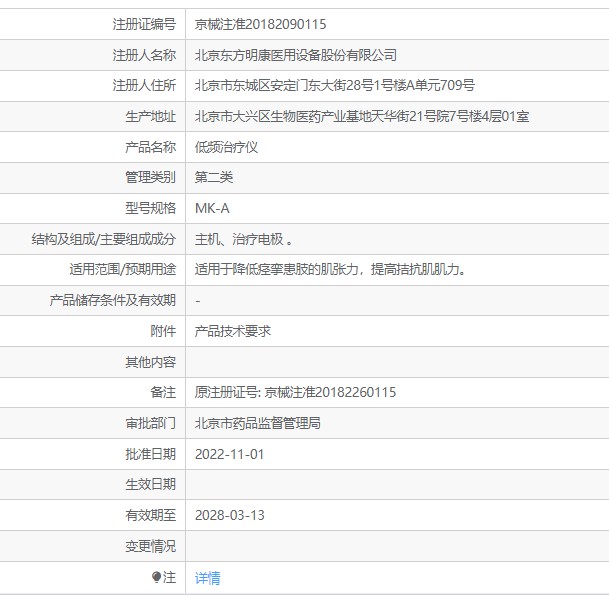Viewport: 609px width, 598px height.
Task: Select the 批准日期 label
Action: pos(150,454)
